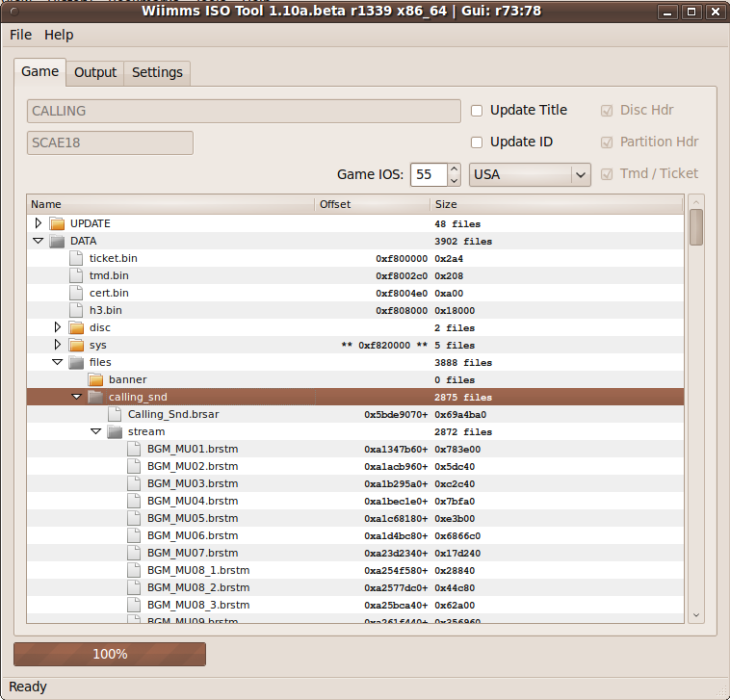Screen dimensions: 730x700
Task: Sort the list by Size column header
Action: 555,204
